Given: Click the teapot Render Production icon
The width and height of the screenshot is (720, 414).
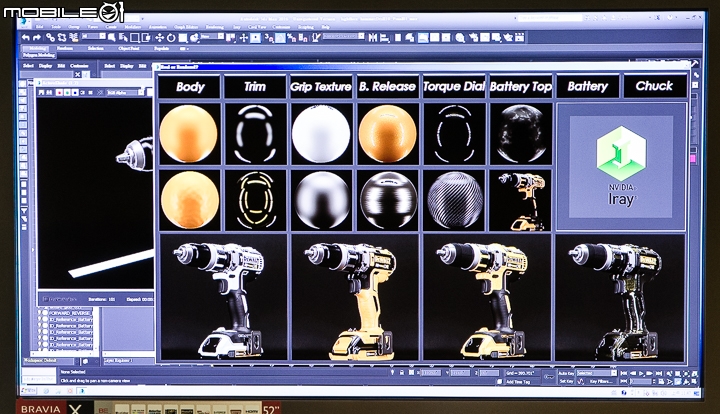Looking at the screenshot, I should pyautogui.click(x=508, y=38).
